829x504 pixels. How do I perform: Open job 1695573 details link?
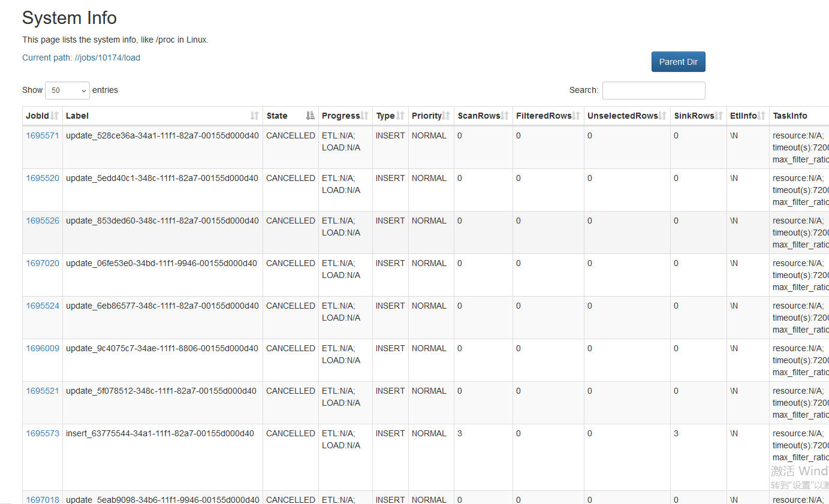click(x=43, y=433)
